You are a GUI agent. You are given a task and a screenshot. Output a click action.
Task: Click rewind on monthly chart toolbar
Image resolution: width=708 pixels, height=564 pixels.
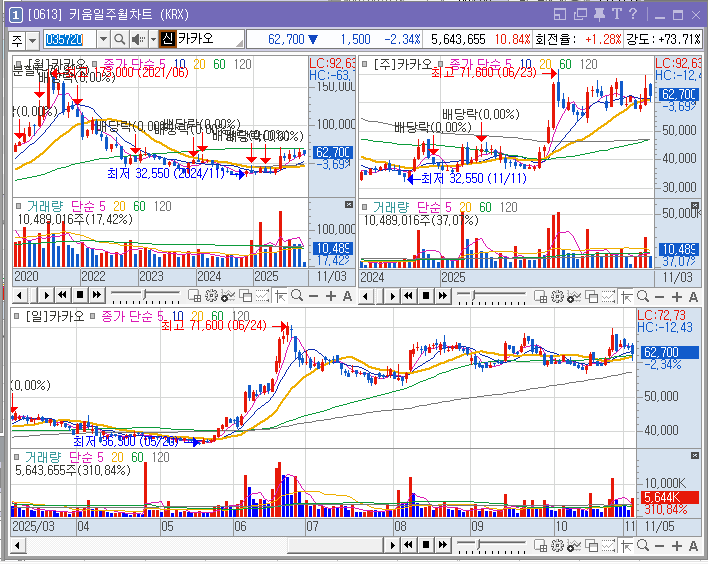click(62, 296)
